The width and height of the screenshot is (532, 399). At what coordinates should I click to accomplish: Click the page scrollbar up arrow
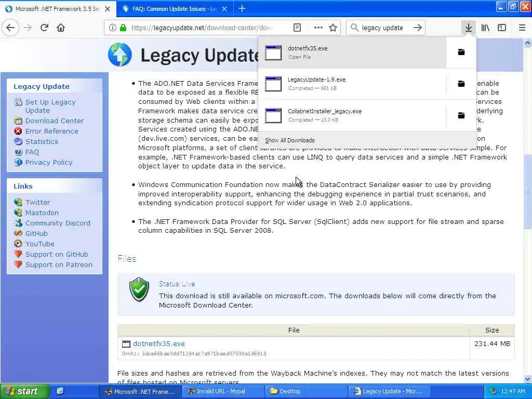(527, 43)
